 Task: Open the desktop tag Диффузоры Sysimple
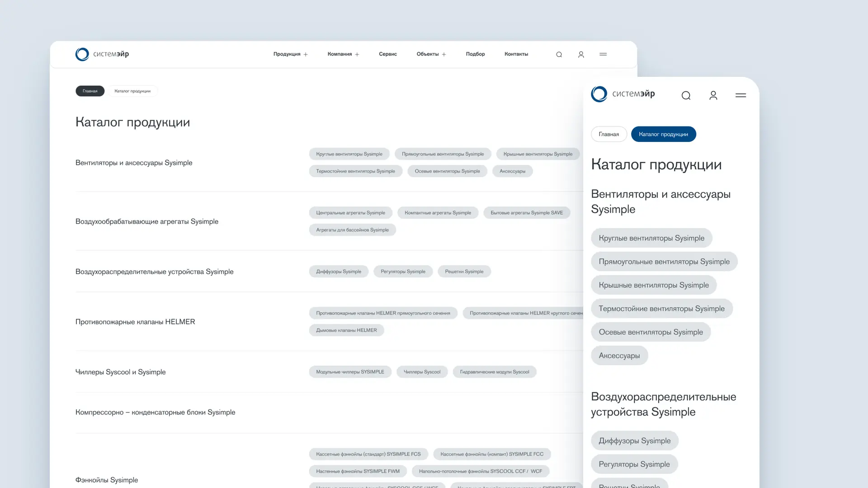pyautogui.click(x=339, y=272)
